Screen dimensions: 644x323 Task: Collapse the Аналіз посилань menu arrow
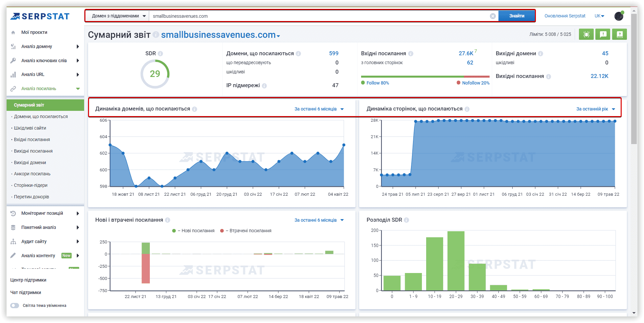78,89
